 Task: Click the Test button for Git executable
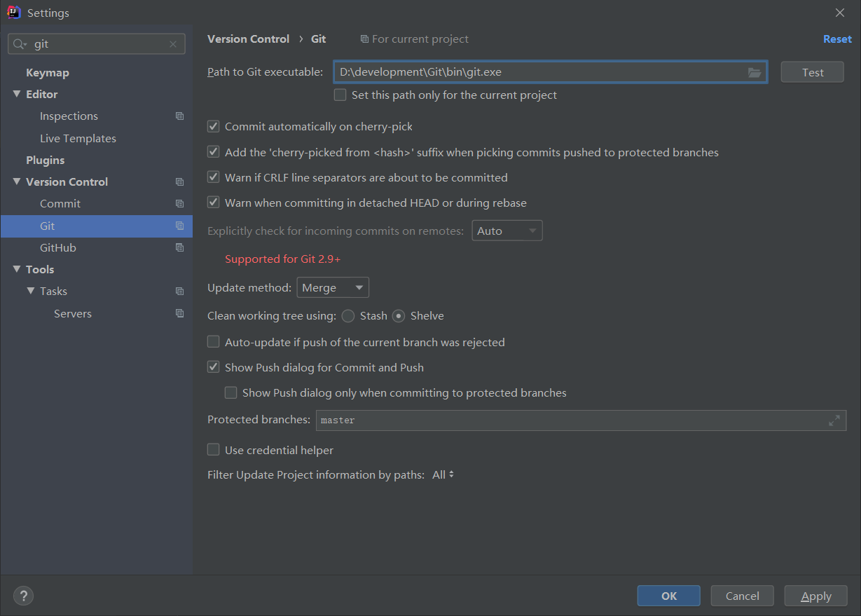[811, 71]
